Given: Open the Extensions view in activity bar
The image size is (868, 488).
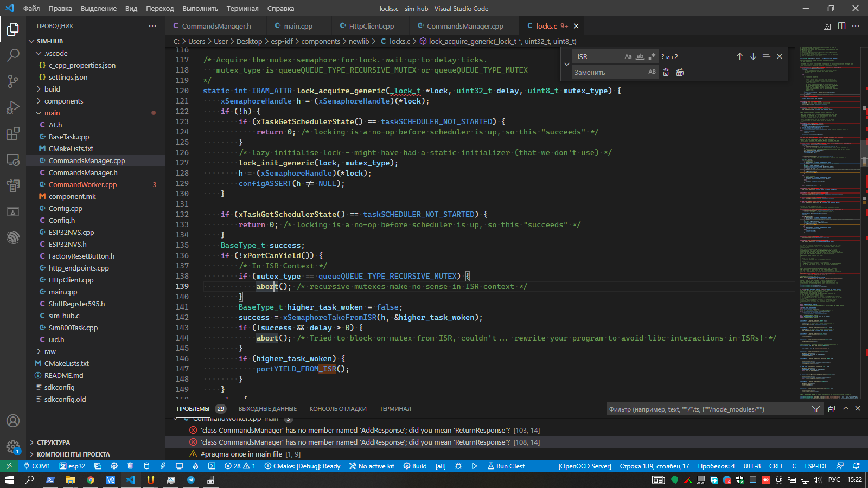Looking at the screenshot, I should pyautogui.click(x=13, y=133).
